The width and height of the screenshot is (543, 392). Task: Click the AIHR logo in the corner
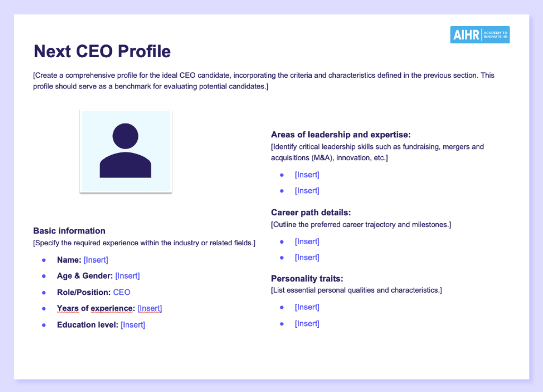coord(479,35)
